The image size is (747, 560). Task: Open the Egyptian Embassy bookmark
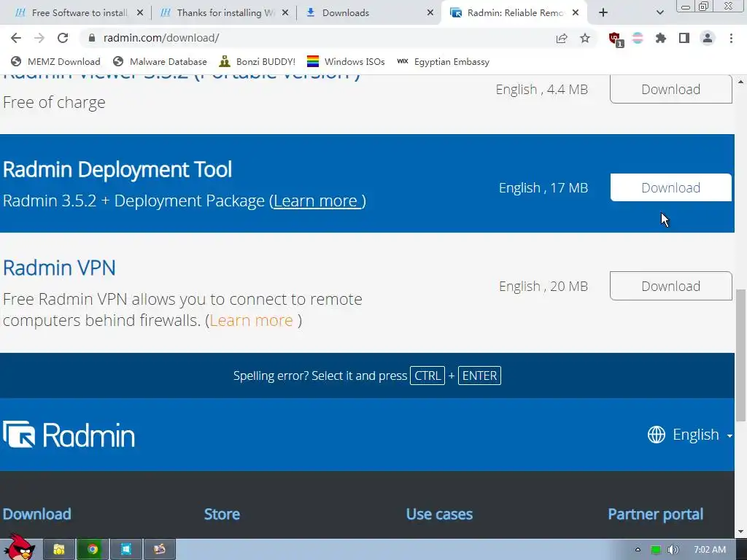(x=443, y=61)
